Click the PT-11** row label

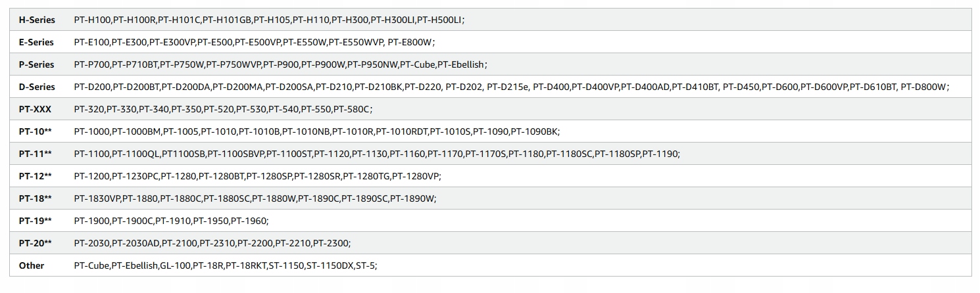click(x=35, y=154)
